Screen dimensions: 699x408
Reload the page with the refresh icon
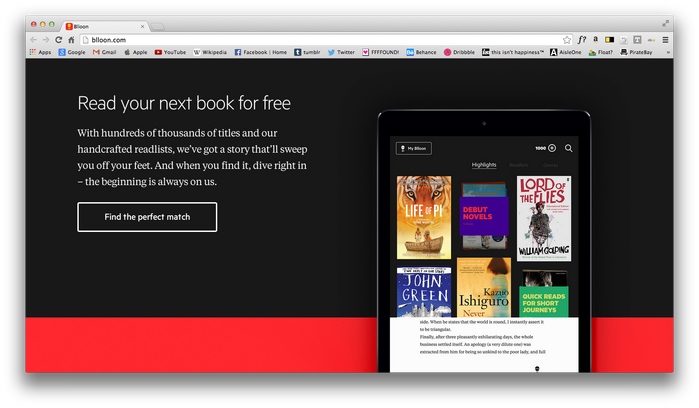(x=58, y=40)
